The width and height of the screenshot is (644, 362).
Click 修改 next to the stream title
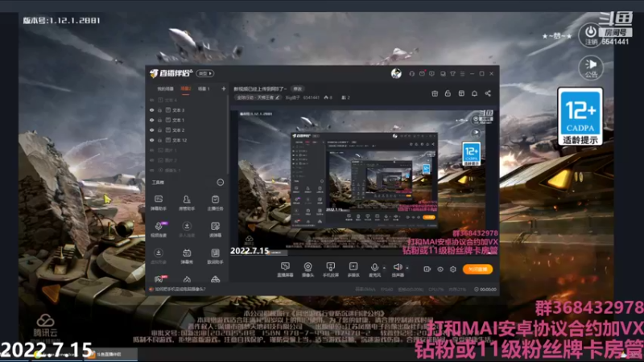[x=297, y=88]
